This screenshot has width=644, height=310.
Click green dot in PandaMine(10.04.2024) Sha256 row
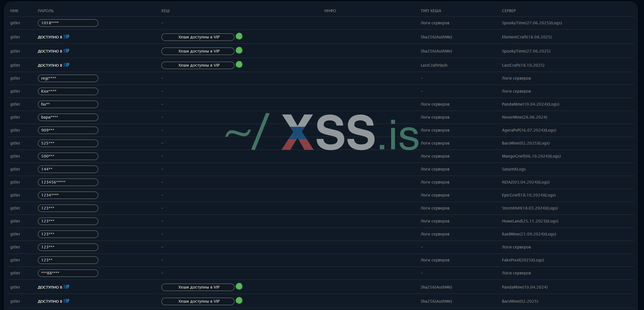[239, 286]
